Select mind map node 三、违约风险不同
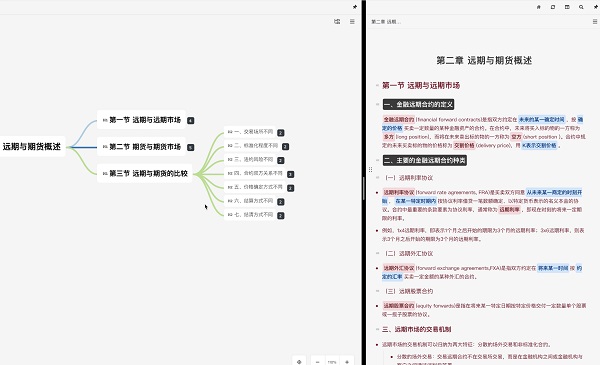Screen dimensions: 600x365 250,159
